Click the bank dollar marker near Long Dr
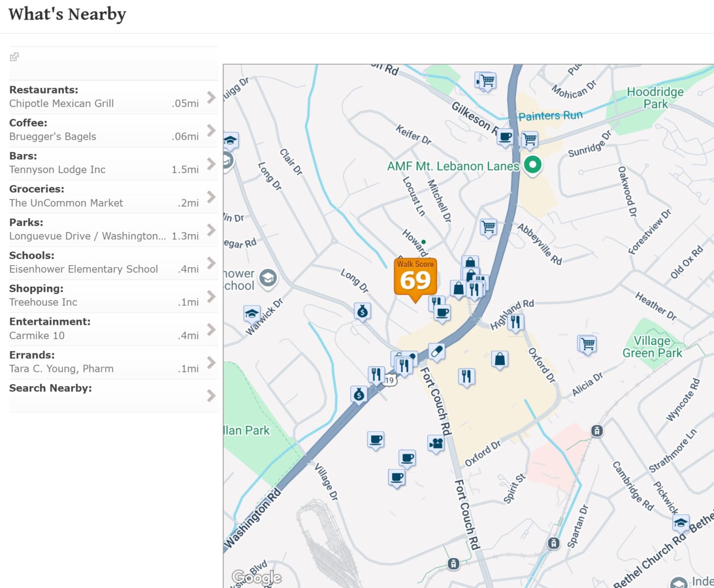 [362, 312]
